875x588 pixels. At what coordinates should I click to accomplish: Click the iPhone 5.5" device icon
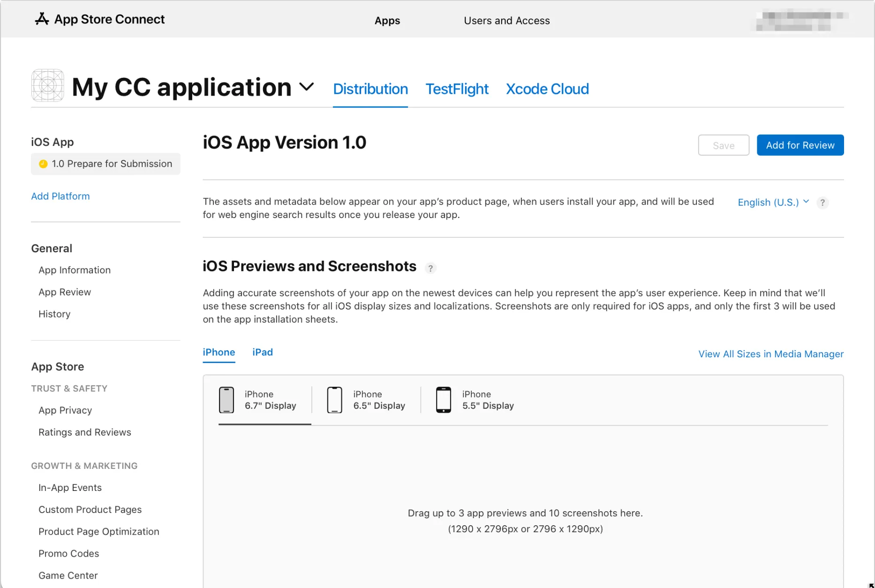pyautogui.click(x=443, y=400)
